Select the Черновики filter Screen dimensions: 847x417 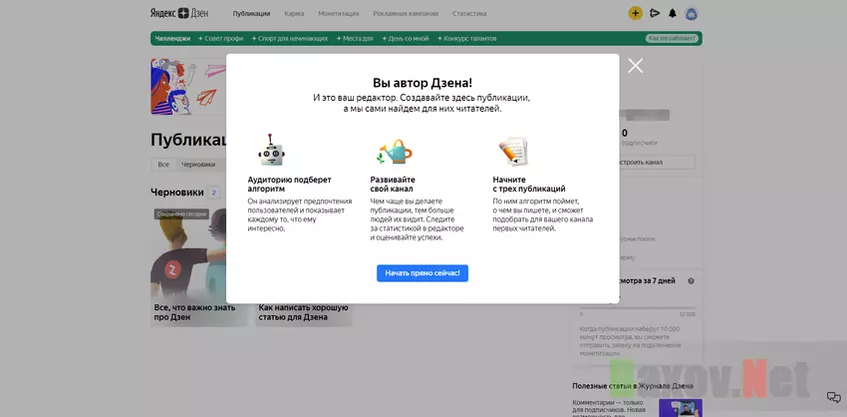(x=198, y=164)
